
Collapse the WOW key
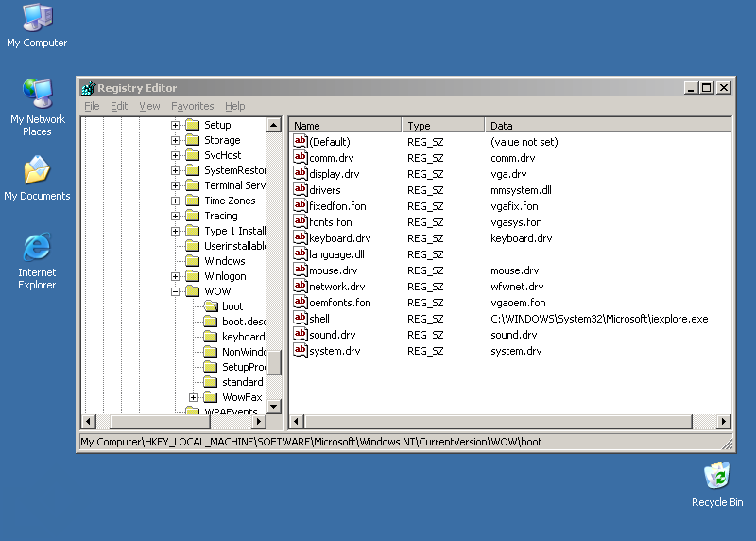pos(175,291)
